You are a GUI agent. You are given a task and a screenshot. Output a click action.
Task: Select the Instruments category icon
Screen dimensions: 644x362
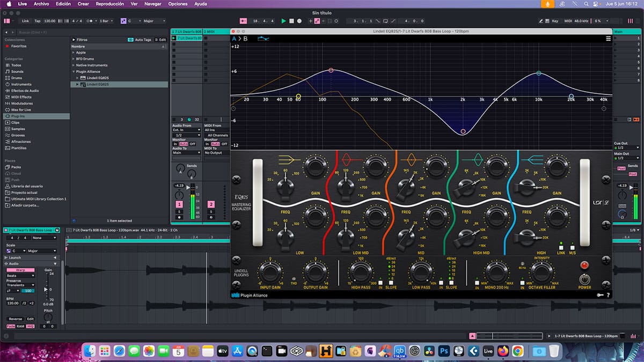[7, 84]
